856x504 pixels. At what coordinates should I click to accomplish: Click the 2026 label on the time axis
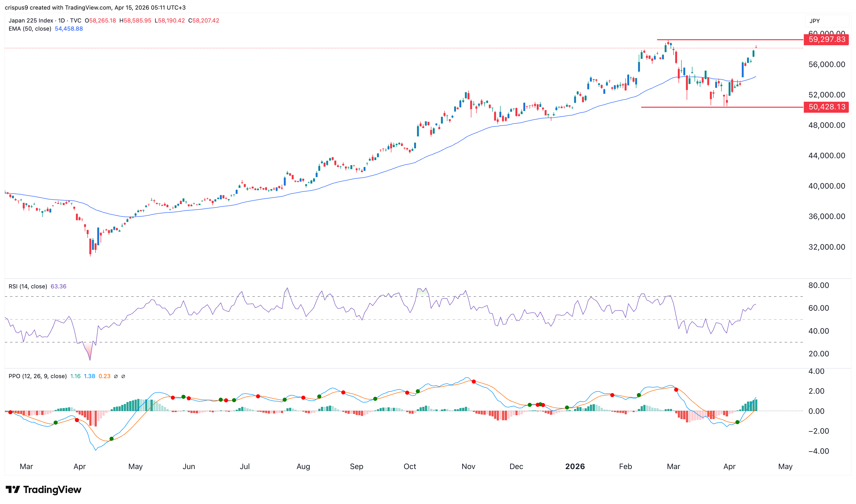pos(575,466)
